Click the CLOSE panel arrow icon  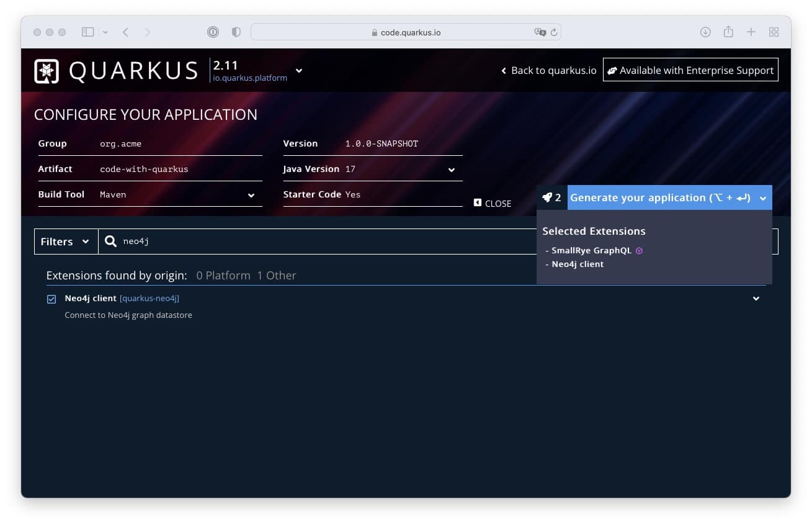click(x=477, y=202)
